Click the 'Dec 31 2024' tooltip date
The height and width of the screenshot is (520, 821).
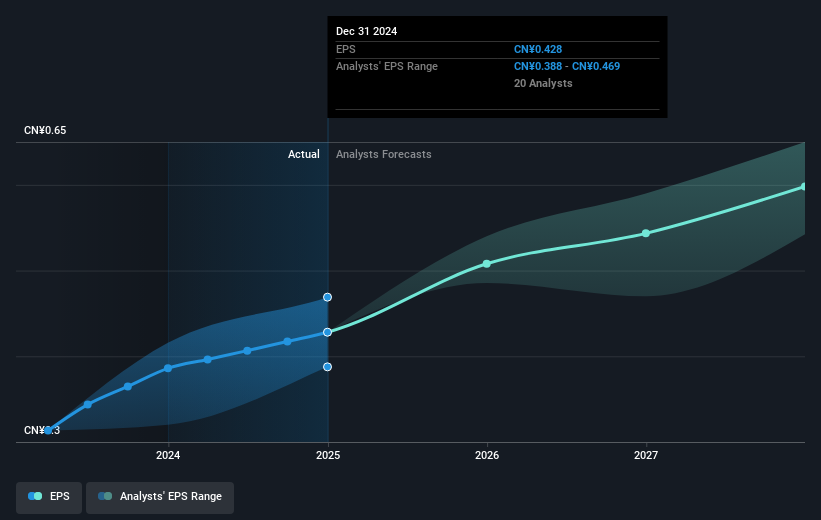click(367, 31)
